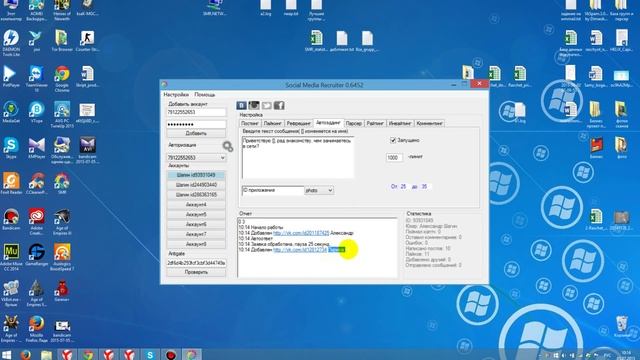Open first vk.com link in report log
The image size is (640, 360).
301,233
